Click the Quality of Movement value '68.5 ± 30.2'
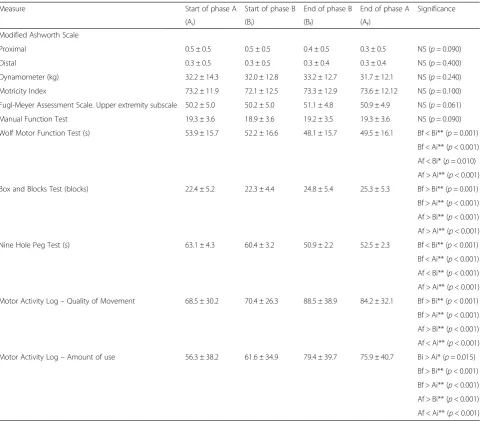The height and width of the screenshot is (421, 481). tap(202, 301)
